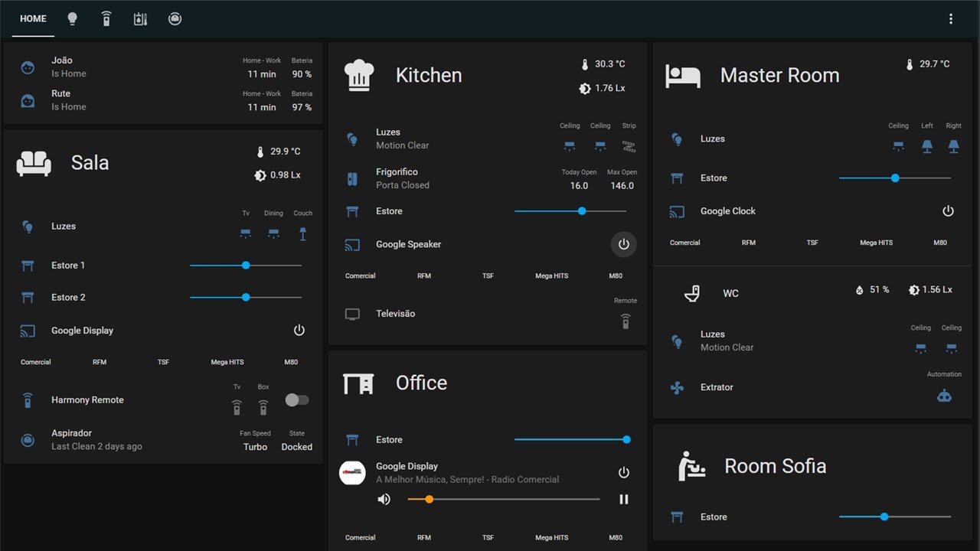
Task: Toggle the Master Room Left lamp
Action: point(927,146)
